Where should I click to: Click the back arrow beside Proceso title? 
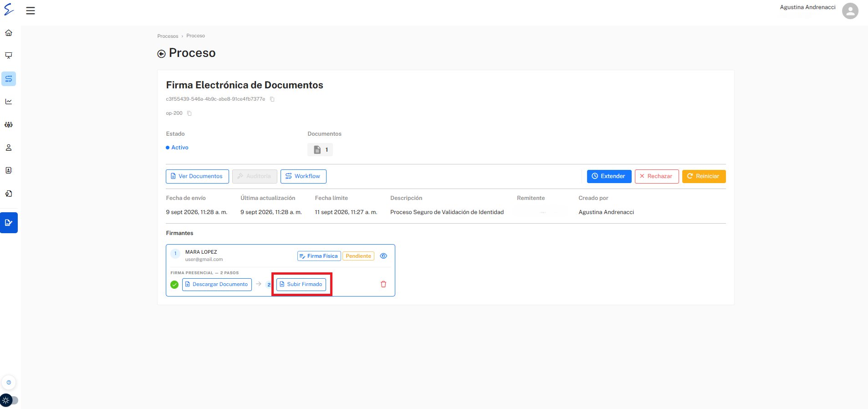(x=161, y=54)
